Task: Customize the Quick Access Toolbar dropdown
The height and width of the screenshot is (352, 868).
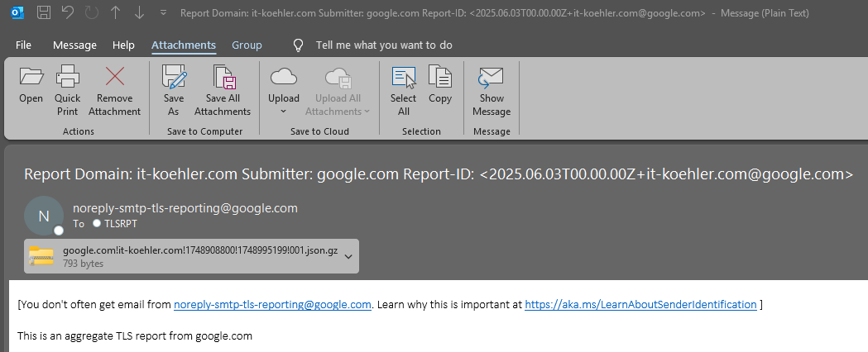Action: pos(163,12)
